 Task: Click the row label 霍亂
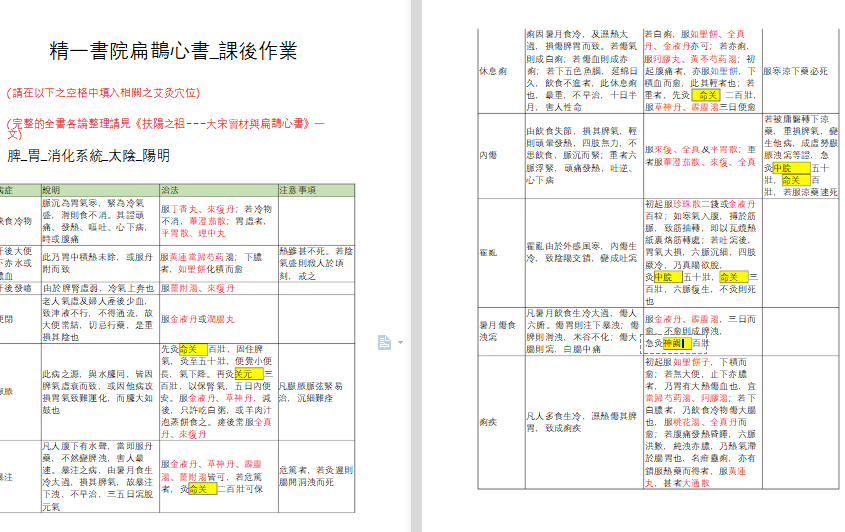click(488, 252)
